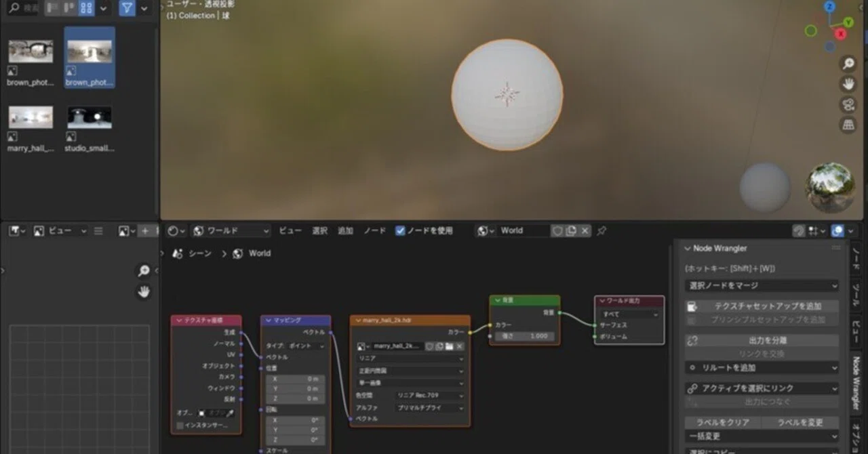868x454 pixels.
Task: Duplicate the World datablock with copy icon
Action: (x=571, y=231)
